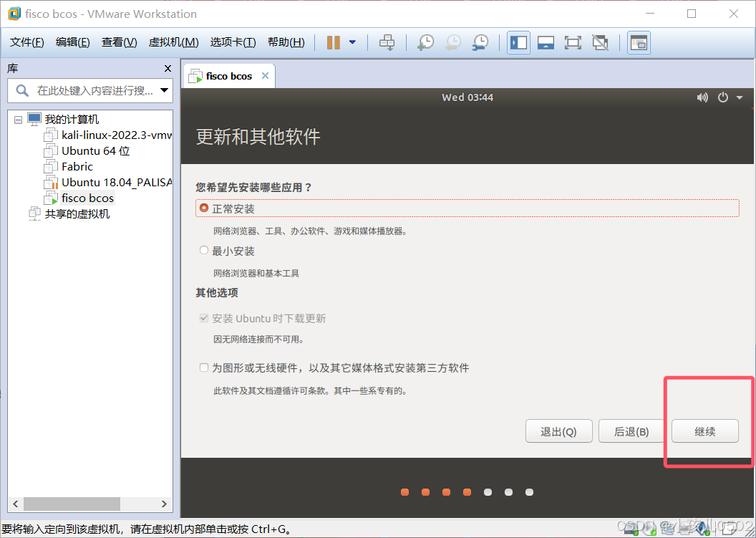
Task: Click the send Ctrl+Alt+Del icon
Action: pyautogui.click(x=387, y=42)
